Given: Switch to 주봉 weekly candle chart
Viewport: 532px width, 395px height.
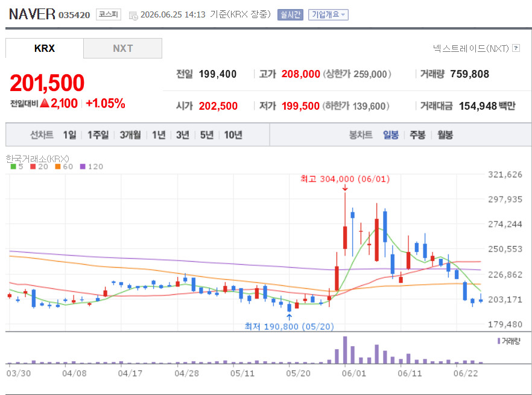Looking at the screenshot, I should tap(417, 134).
